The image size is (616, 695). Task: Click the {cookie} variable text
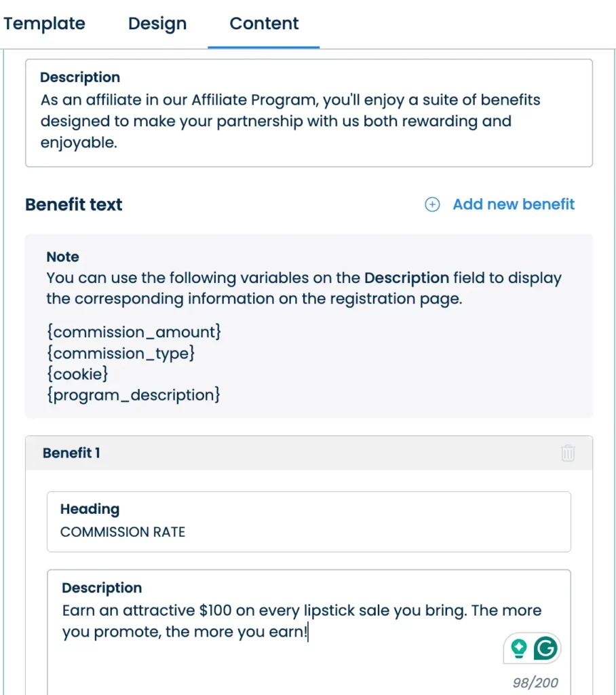click(77, 374)
